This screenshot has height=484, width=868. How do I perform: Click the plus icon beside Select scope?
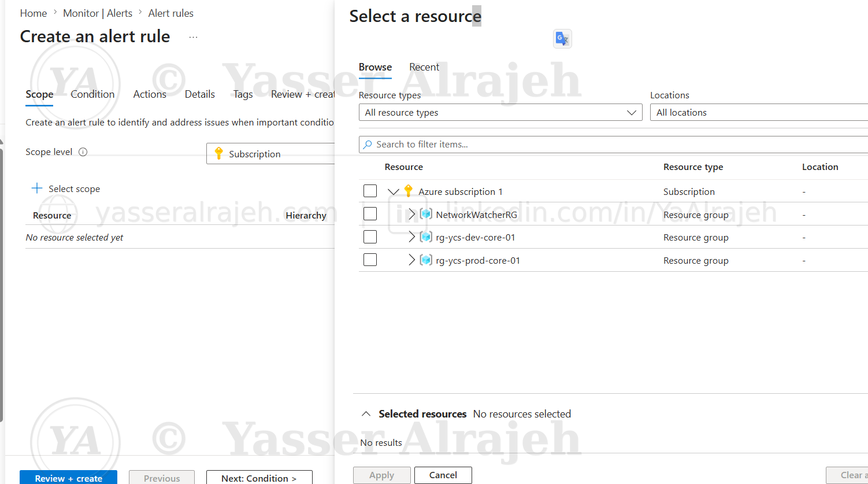(x=37, y=189)
